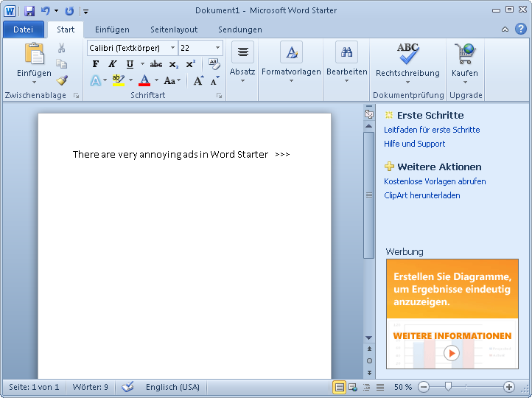
Task: Expand the font size dropdown
Action: pyautogui.click(x=217, y=48)
